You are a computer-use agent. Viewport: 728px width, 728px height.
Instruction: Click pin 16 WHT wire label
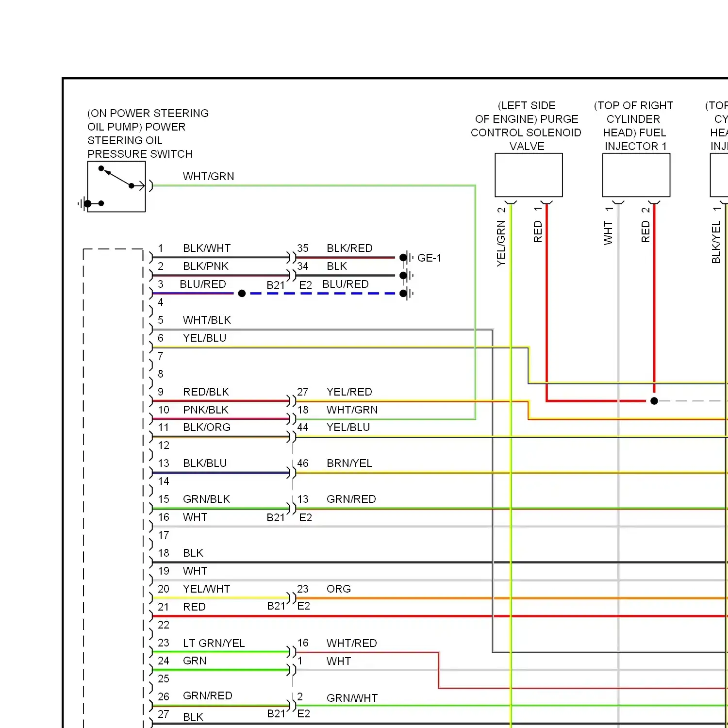[x=195, y=517]
